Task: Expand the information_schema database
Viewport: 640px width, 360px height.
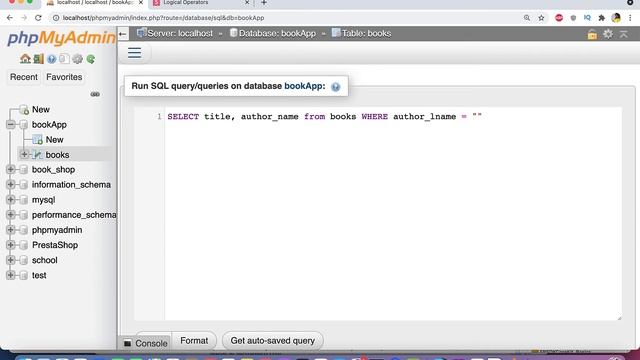Action: (11, 184)
